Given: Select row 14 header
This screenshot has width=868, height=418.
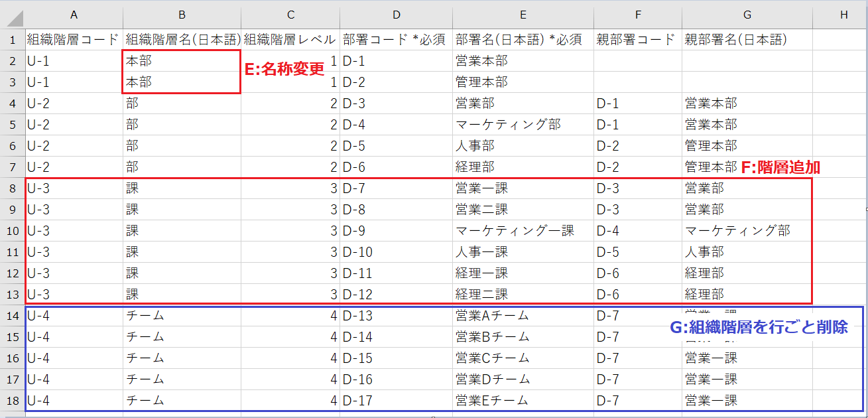Looking at the screenshot, I should coord(13,316).
